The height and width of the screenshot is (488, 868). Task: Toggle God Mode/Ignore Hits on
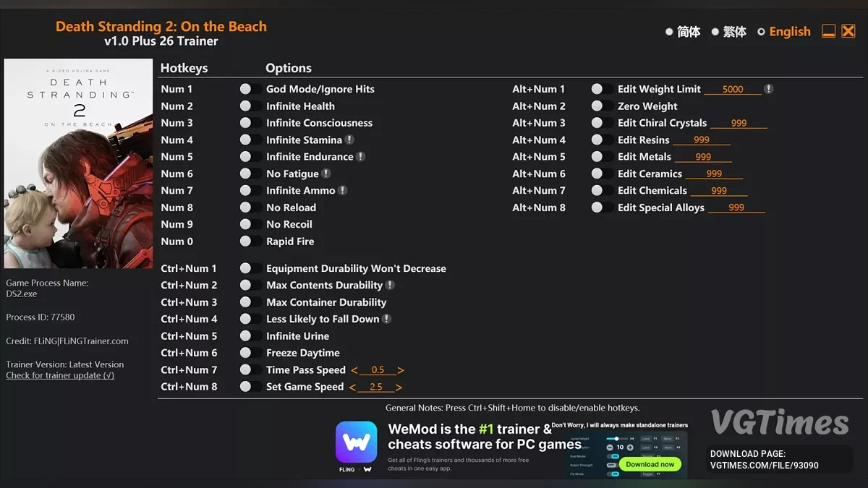coord(251,89)
